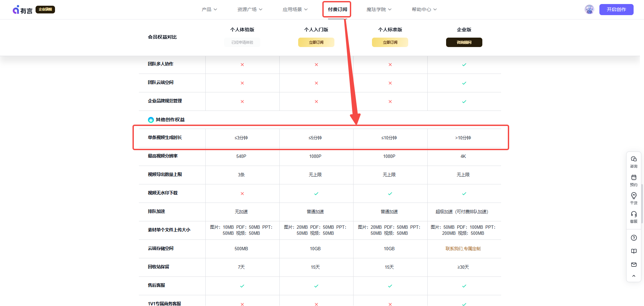Click the 有言 logo in top left
The height and width of the screenshot is (306, 644).
point(22,9)
